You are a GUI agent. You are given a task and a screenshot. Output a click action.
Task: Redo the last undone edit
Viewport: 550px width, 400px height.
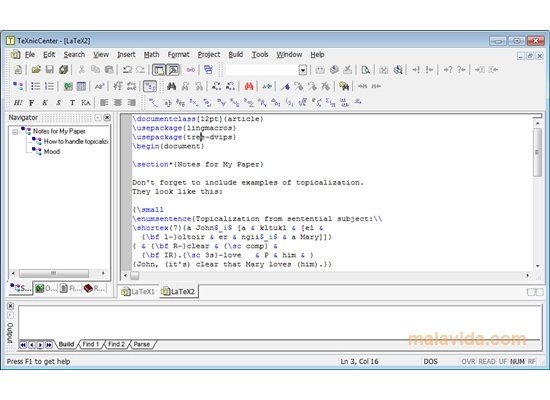tap(140, 70)
